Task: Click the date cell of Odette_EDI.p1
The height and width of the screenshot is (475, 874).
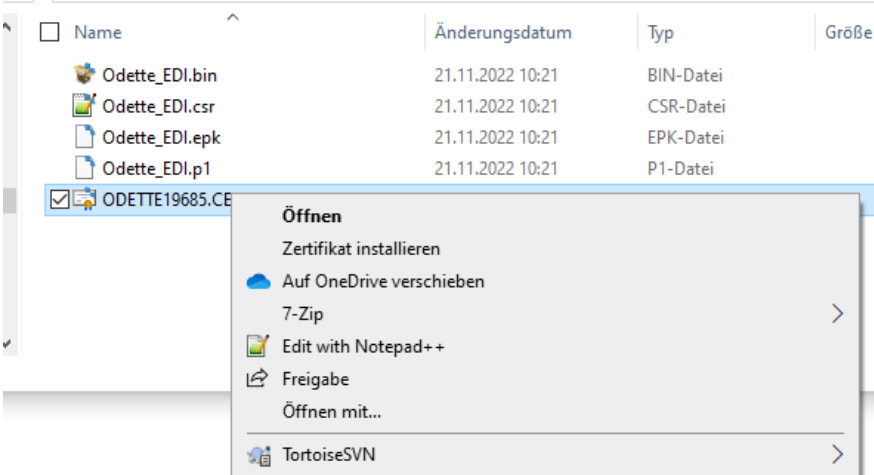Action: (x=496, y=169)
